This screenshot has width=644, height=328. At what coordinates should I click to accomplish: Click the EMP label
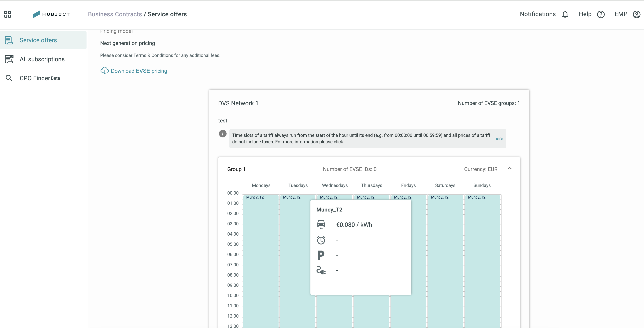[x=621, y=14]
